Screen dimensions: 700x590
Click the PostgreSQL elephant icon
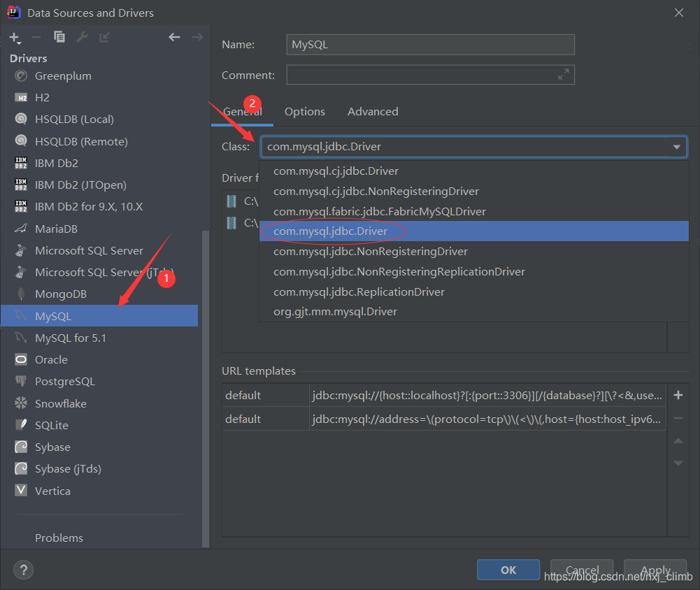pos(21,381)
